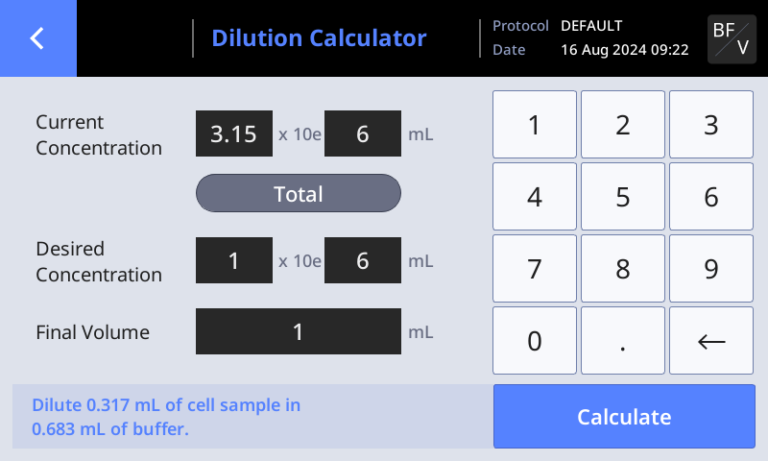Select the Final Volume field
The height and width of the screenshot is (461, 768).
[298, 331]
